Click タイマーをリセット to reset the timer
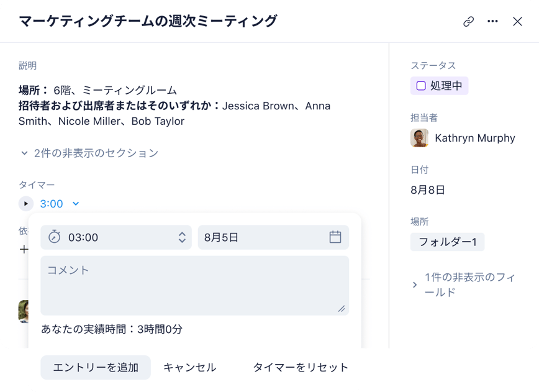This screenshot has height=392, width=539. pos(301,367)
